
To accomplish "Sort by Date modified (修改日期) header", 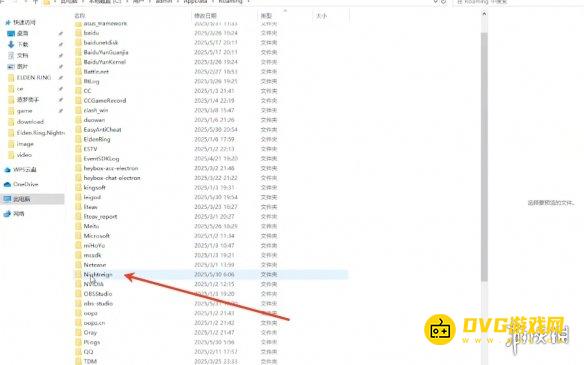I will [205, 16].
